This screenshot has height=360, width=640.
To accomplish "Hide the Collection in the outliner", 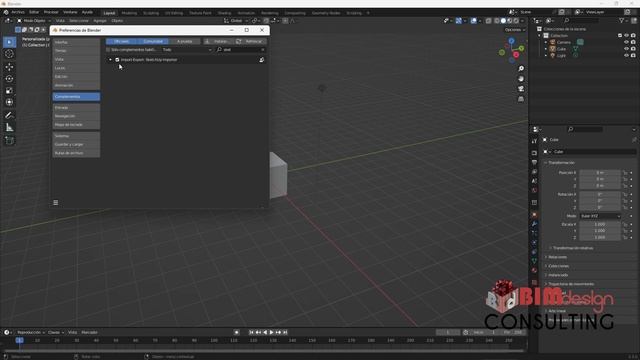I will (x=626, y=36).
